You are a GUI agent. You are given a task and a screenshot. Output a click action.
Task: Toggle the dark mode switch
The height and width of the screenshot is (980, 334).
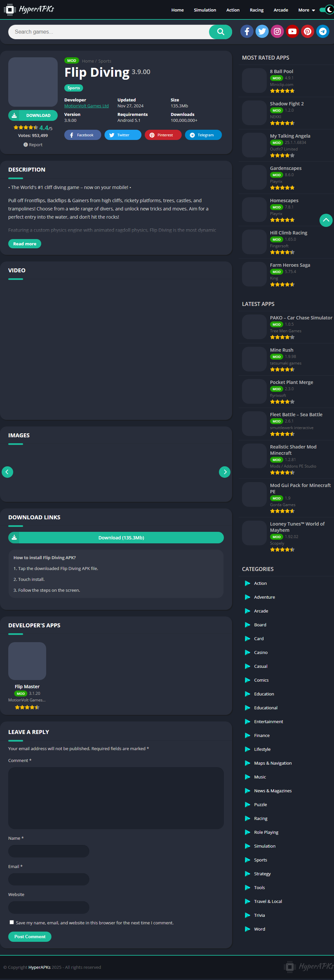click(327, 10)
